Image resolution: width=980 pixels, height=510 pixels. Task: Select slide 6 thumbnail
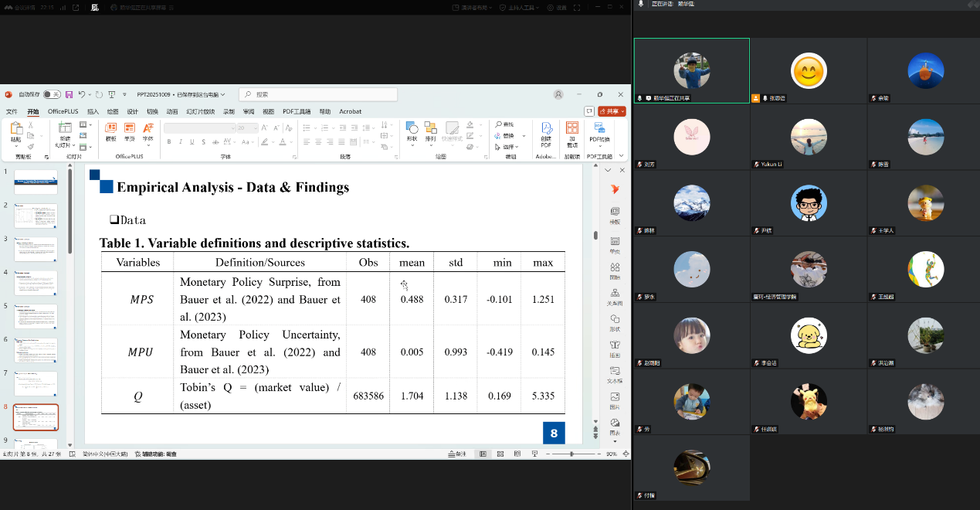tap(36, 350)
